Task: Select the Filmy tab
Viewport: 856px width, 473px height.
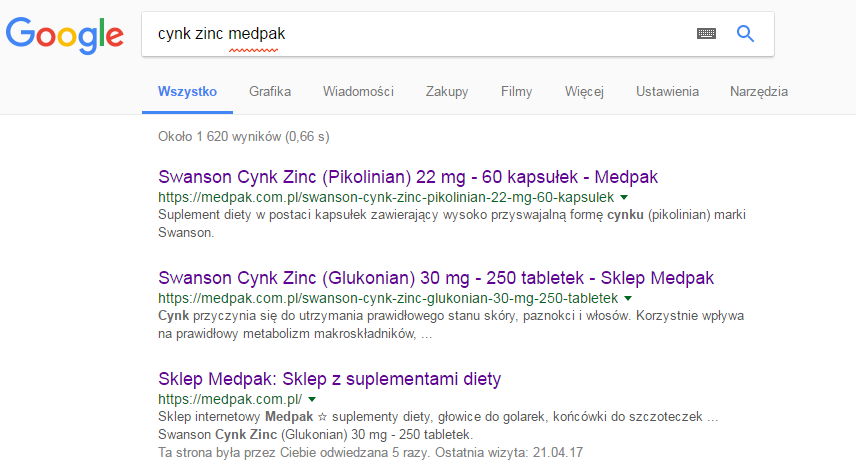Action: 516,92
